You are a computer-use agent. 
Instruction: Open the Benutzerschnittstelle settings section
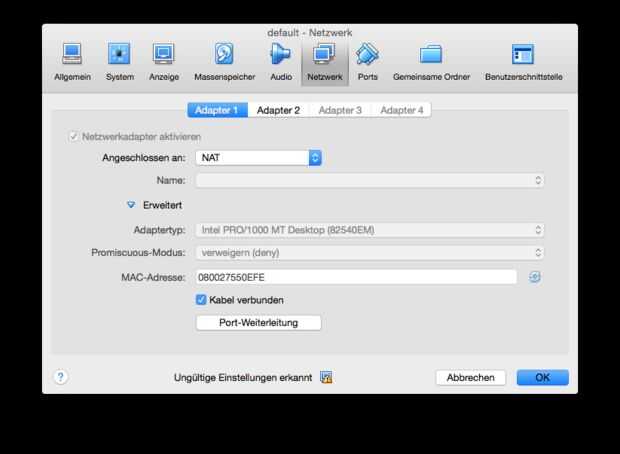pyautogui.click(x=524, y=62)
